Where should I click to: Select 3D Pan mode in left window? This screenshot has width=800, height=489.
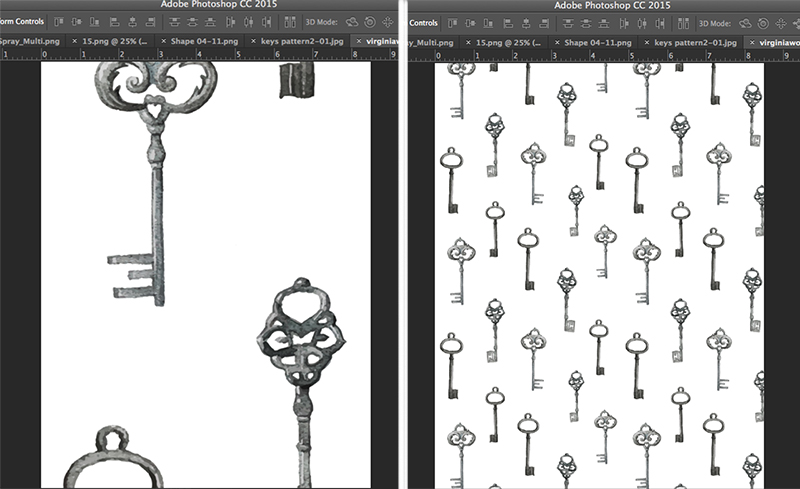388,22
